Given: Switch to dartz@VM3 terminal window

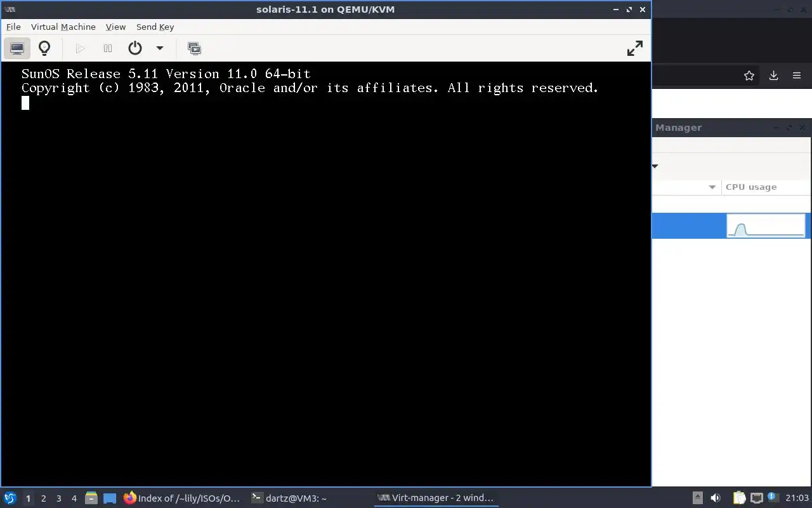Looking at the screenshot, I should (x=289, y=498).
